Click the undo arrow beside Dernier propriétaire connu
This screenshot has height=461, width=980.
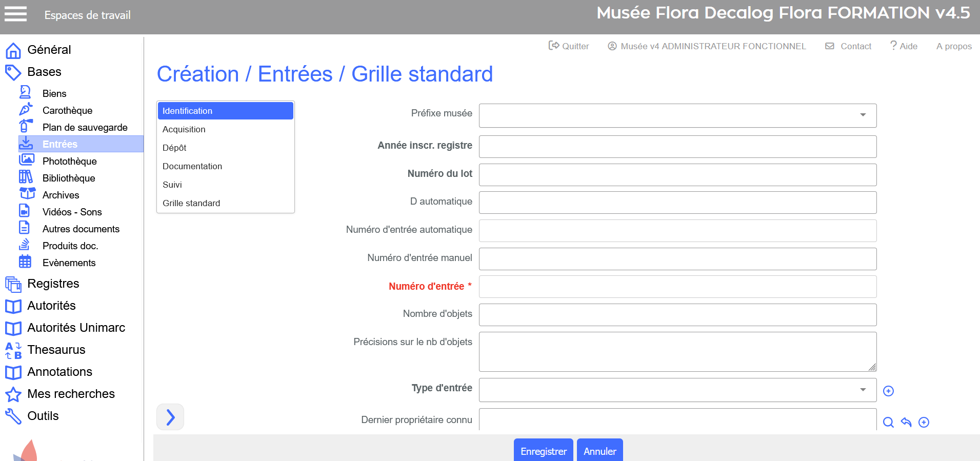pos(906,422)
